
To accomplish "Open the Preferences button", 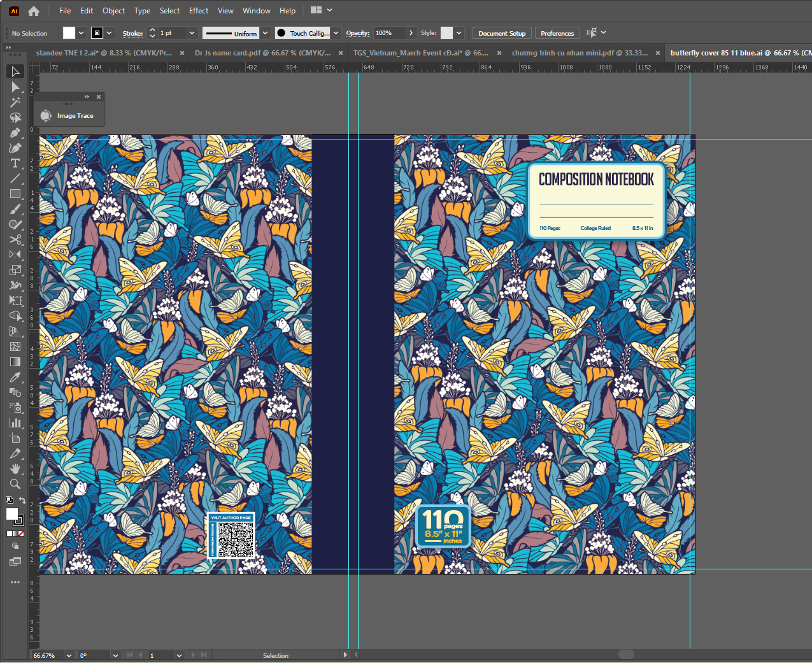I will coord(557,33).
